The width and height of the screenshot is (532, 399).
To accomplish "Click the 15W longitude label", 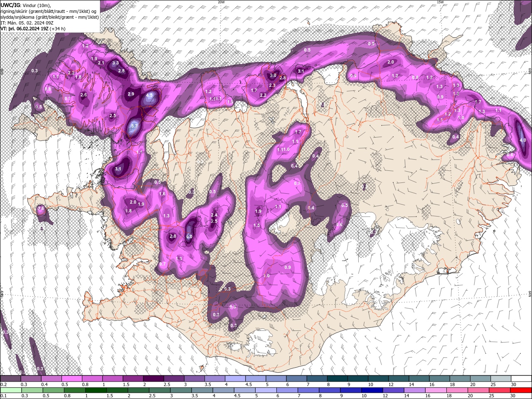I will pos(440,2).
